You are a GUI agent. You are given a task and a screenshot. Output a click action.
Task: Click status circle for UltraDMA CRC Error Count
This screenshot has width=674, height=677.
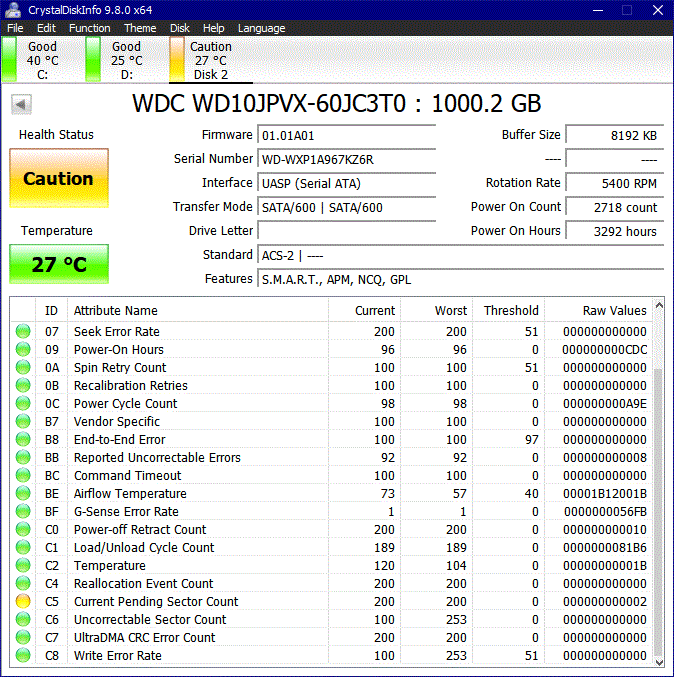(23, 637)
